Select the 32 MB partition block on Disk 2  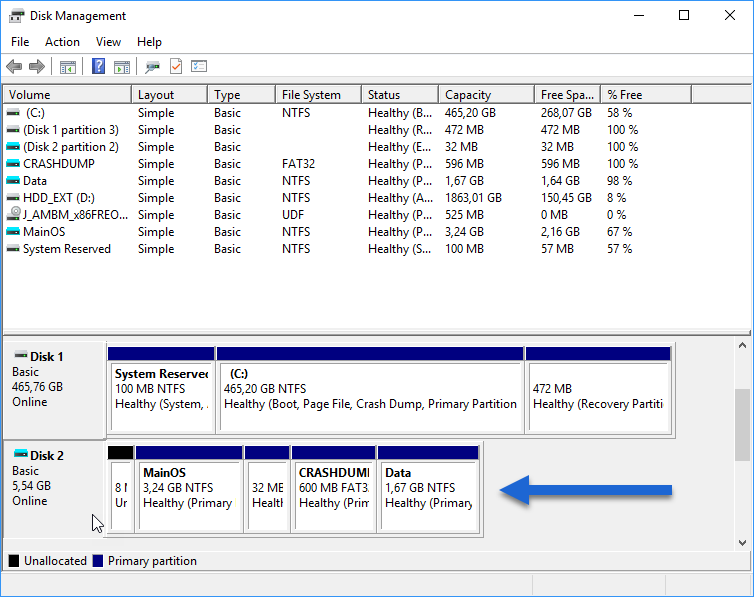[x=267, y=489]
